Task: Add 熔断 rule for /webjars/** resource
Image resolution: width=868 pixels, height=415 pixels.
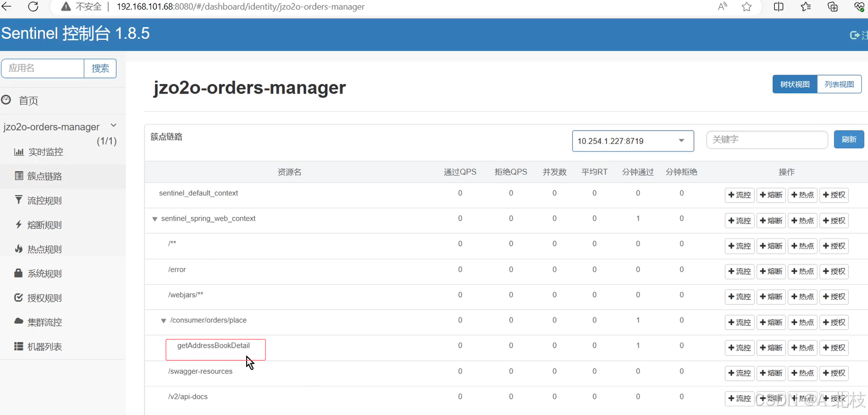Action: 771,297
